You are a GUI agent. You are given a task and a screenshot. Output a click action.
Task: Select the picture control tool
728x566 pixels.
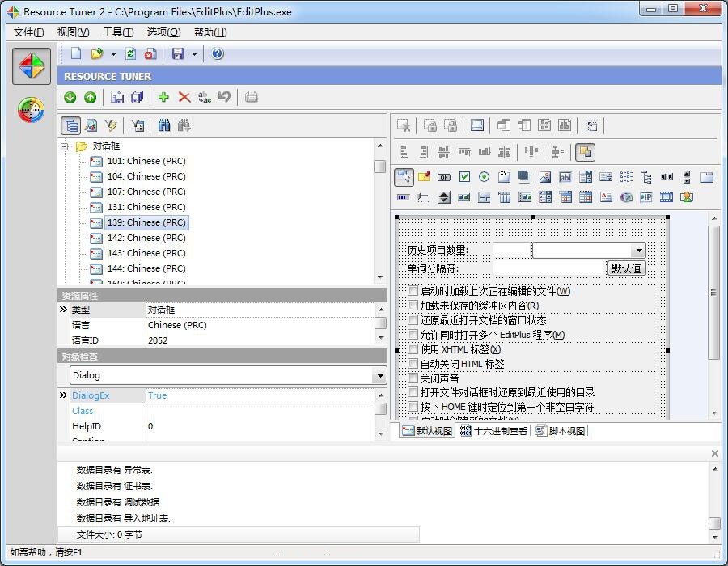click(x=545, y=177)
